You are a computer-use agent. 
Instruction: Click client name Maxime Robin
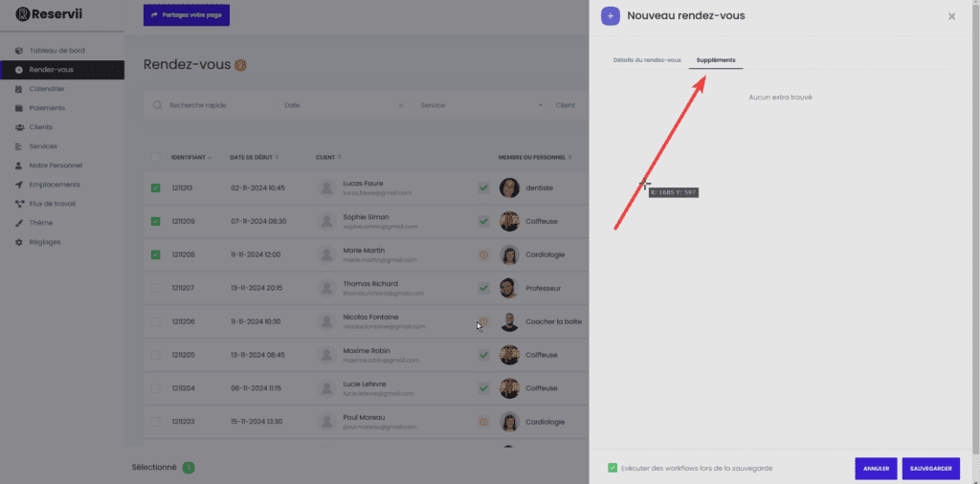click(x=366, y=350)
